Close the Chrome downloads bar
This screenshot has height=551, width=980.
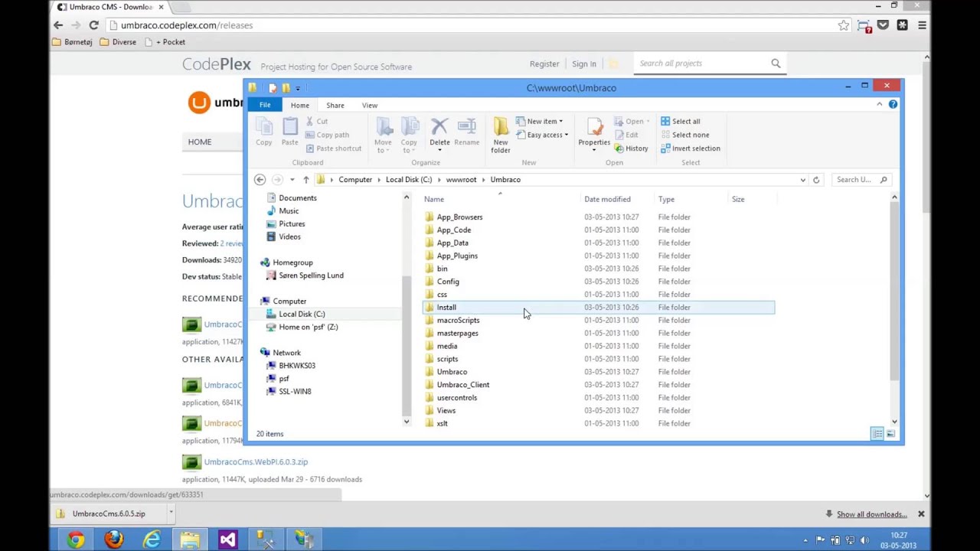coord(921,514)
